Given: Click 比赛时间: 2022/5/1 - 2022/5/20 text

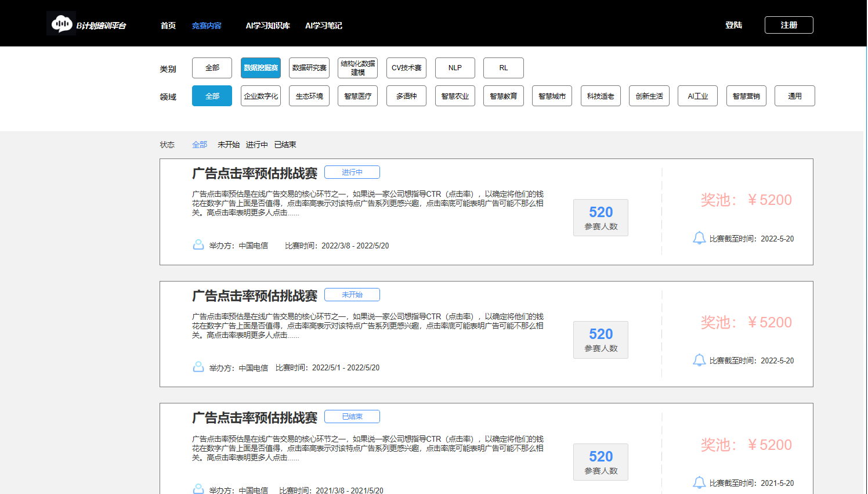Looking at the screenshot, I should (x=327, y=367).
